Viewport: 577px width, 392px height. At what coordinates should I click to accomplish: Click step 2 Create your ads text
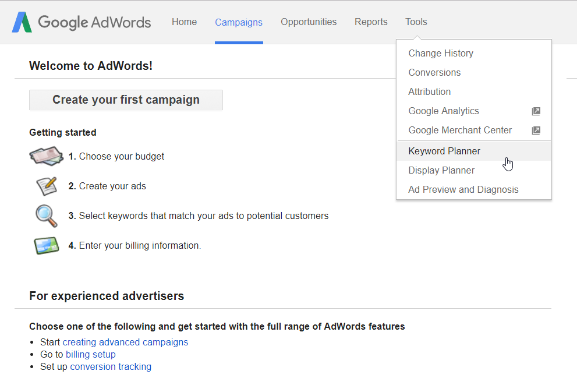coord(107,186)
